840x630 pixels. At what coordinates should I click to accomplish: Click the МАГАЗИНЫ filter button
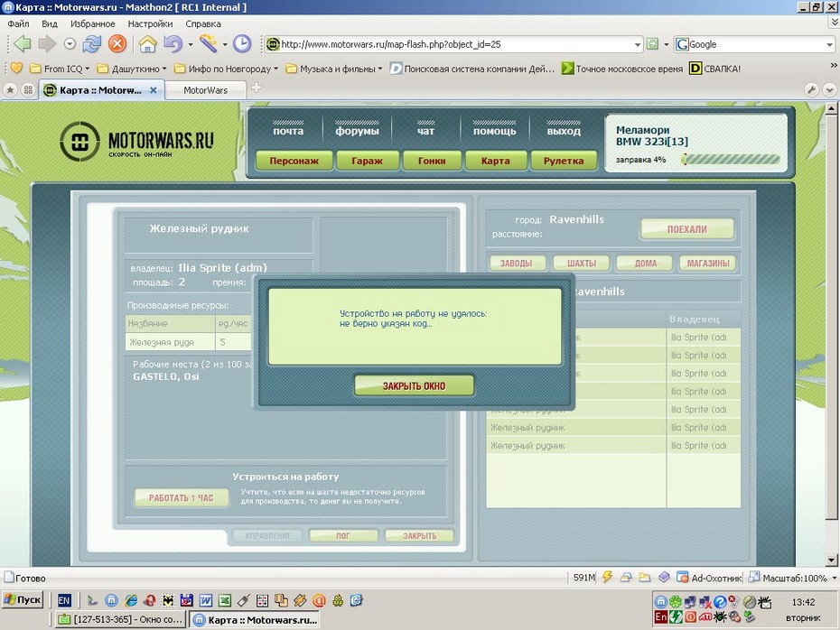(708, 264)
